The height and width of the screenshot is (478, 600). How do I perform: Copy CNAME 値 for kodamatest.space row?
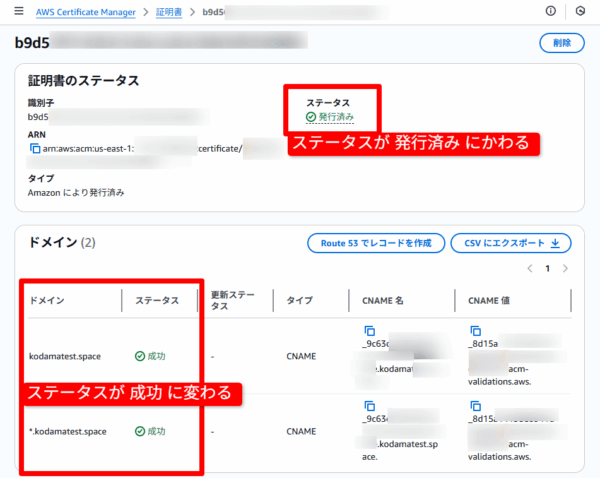point(474,330)
